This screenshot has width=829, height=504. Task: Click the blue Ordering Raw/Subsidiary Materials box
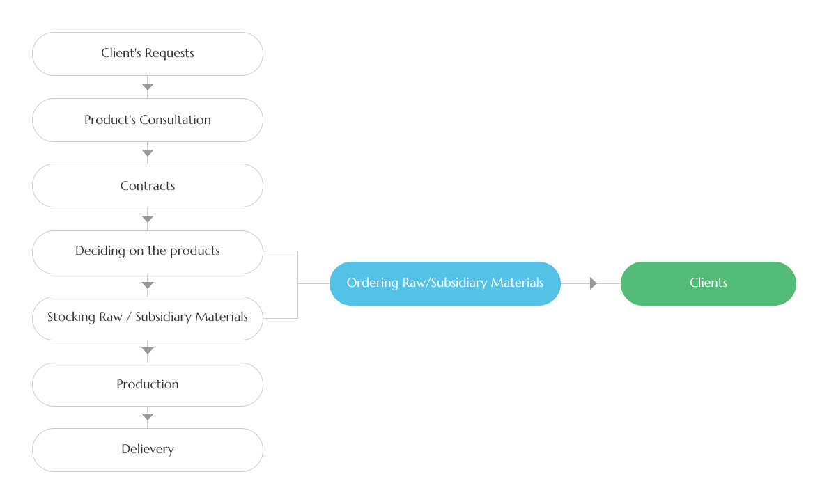[x=444, y=284]
